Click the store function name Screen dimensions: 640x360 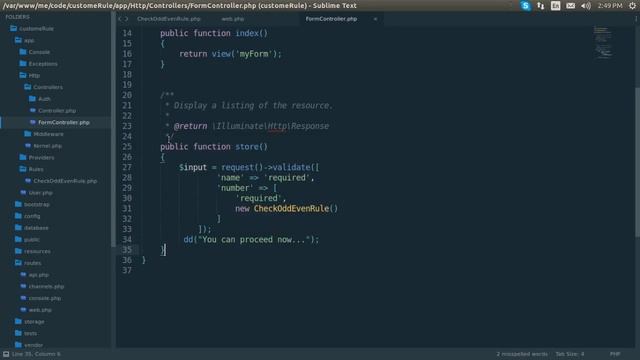[247, 147]
